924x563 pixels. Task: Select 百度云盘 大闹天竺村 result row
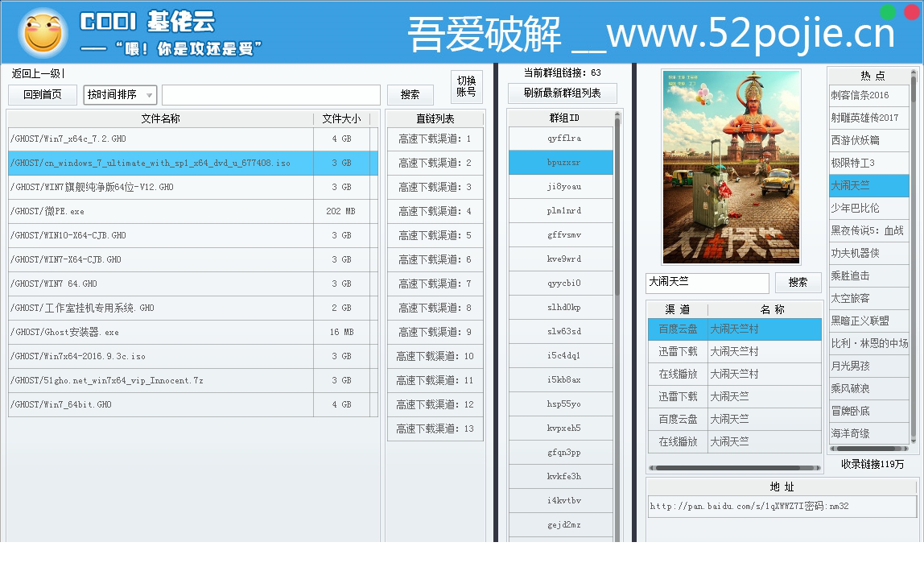[734, 329]
